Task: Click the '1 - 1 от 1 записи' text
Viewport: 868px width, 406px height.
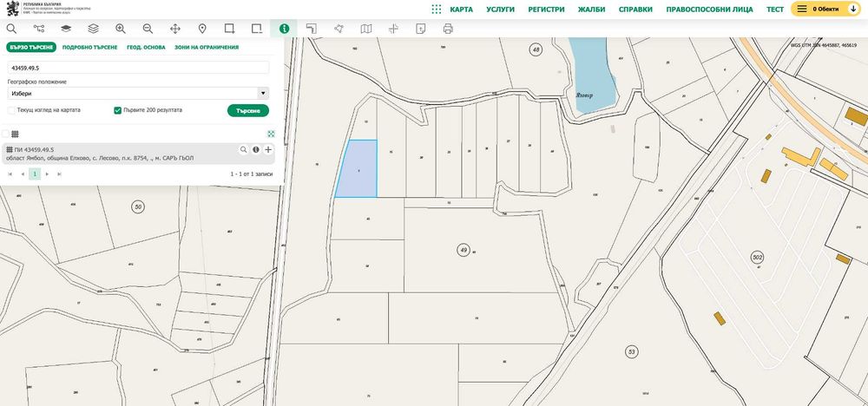Action: [252, 174]
